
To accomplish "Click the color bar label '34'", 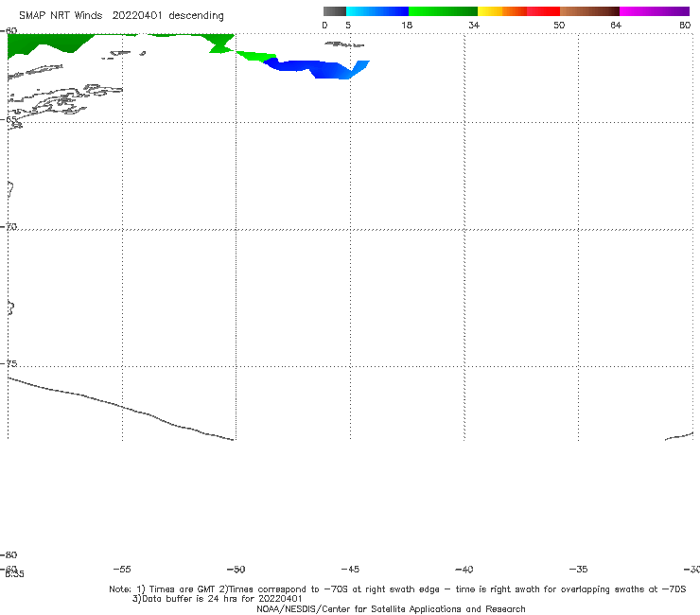I will [x=474, y=25].
